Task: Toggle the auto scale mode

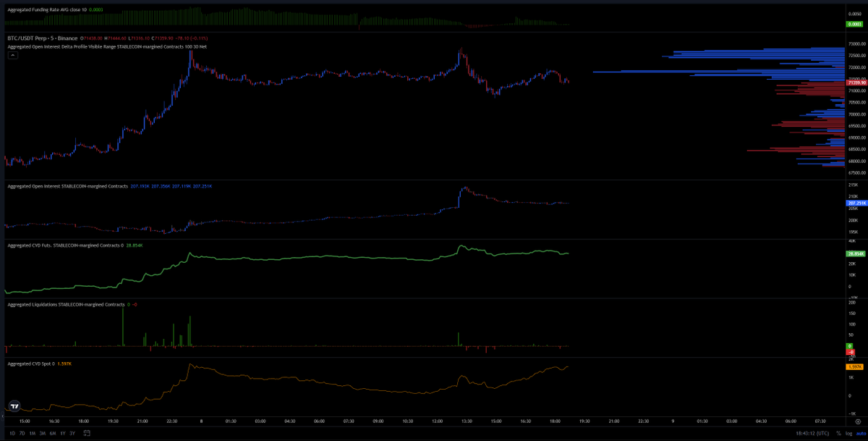Action: 861,433
